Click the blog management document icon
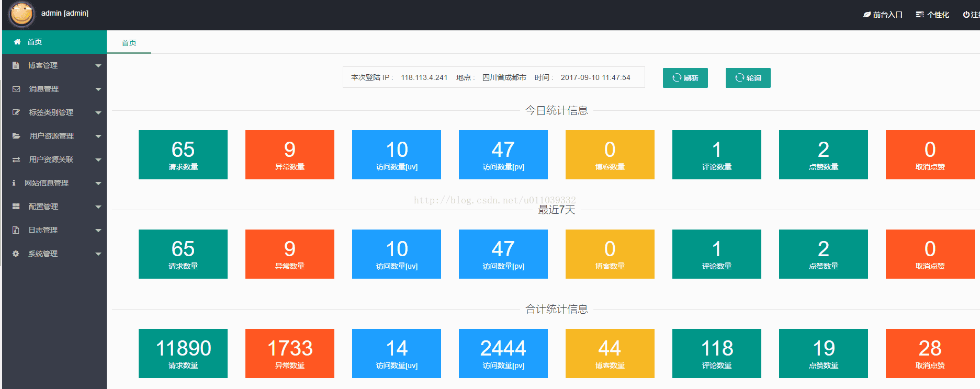Screen dimensions: 980x389 click(16, 65)
